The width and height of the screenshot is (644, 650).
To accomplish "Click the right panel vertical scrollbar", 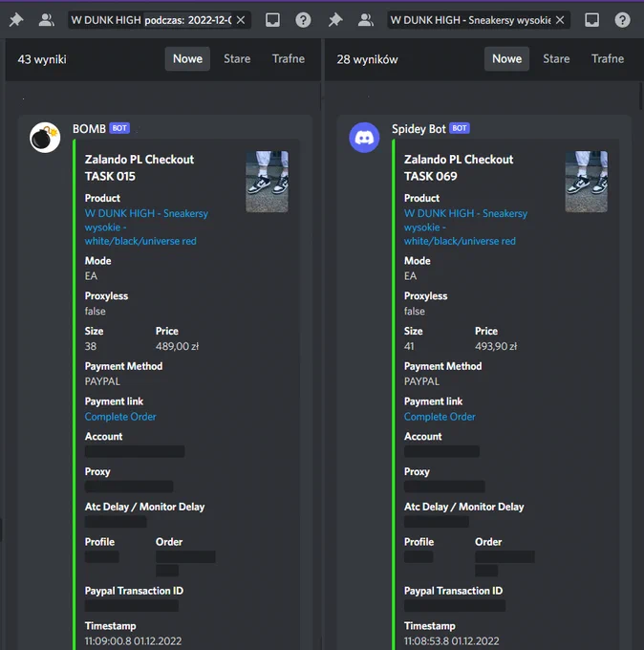I will pos(641,96).
